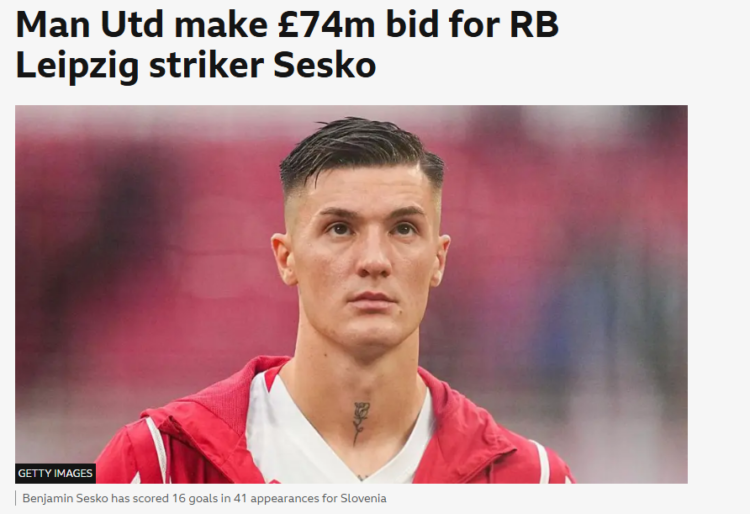Select the rose tattoo on the neck
Screen dimensions: 750x514
(x=361, y=423)
